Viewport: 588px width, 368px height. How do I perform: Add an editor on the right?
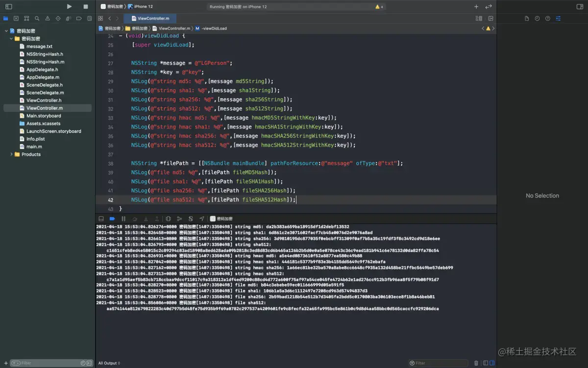point(490,18)
